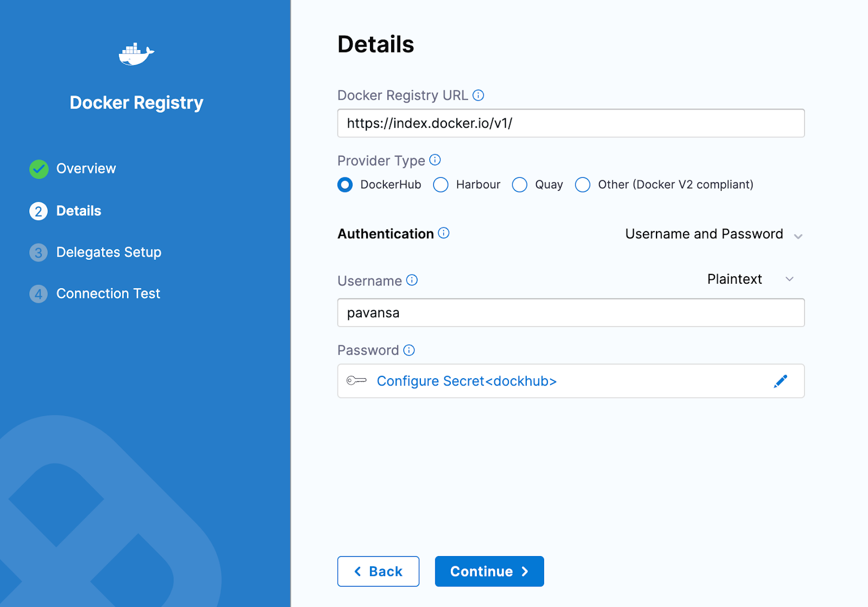Click the Details page heading

coord(375,44)
